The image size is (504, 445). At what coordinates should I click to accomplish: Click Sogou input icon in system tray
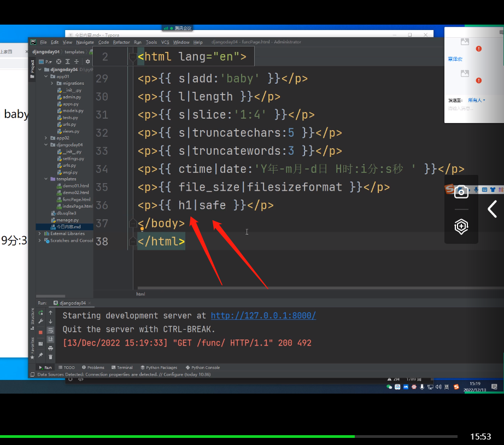point(456,387)
